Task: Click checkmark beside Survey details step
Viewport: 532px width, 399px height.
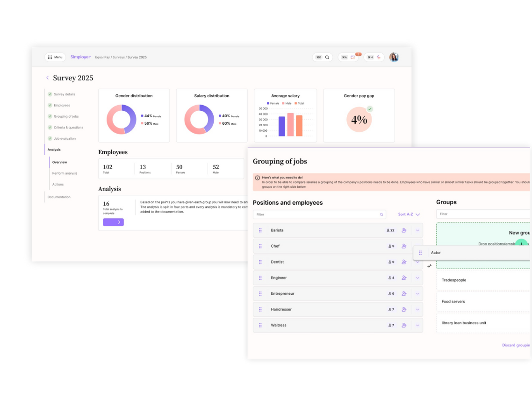Action: (x=50, y=94)
